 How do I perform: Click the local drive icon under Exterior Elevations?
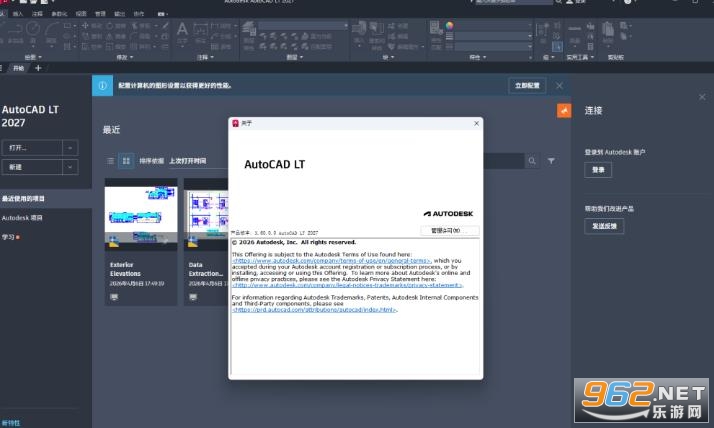[114, 297]
